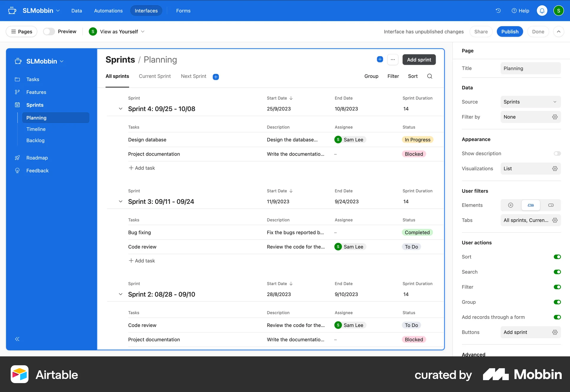Collapse Sprint 4: 09/25 - 10/08
The width and height of the screenshot is (570, 392).
click(x=121, y=109)
